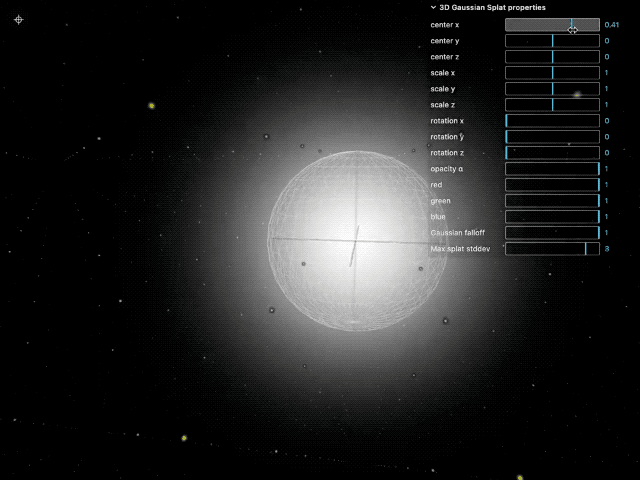Click the Gaussian falloff slider

point(552,233)
